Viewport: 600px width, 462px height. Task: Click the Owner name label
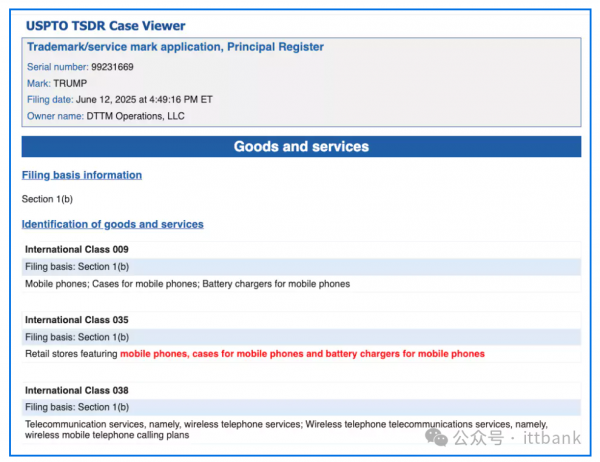55,116
